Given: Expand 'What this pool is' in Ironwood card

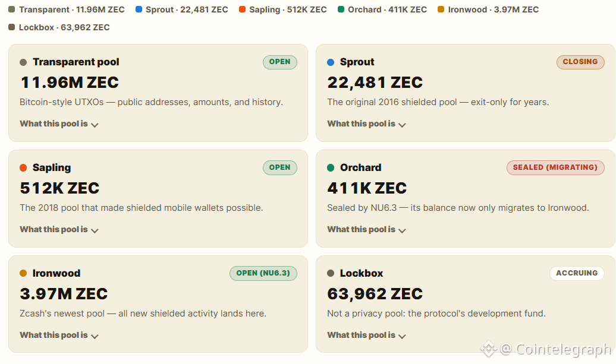Looking at the screenshot, I should [59, 335].
